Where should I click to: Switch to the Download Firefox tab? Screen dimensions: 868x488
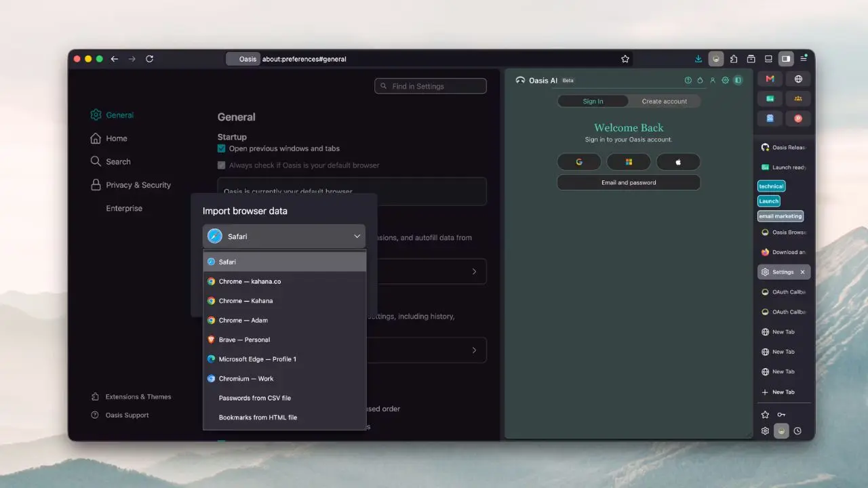tap(784, 252)
